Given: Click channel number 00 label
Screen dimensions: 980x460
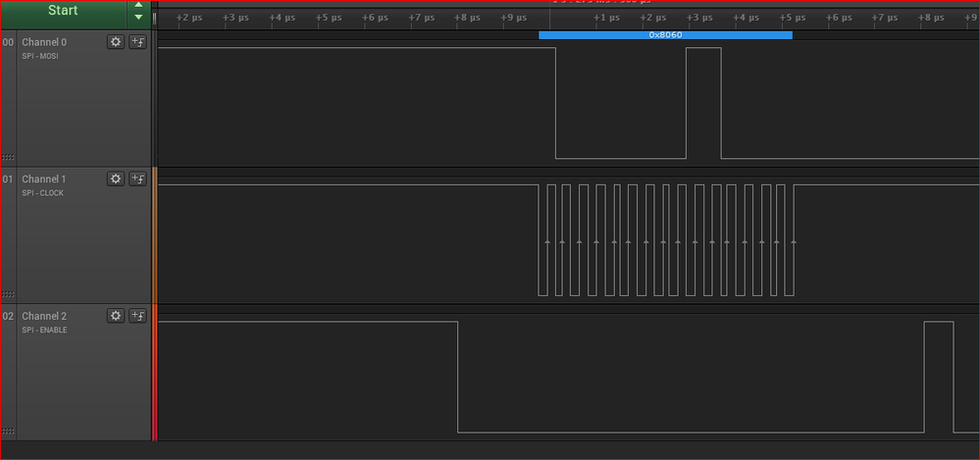Looking at the screenshot, I should (8, 42).
